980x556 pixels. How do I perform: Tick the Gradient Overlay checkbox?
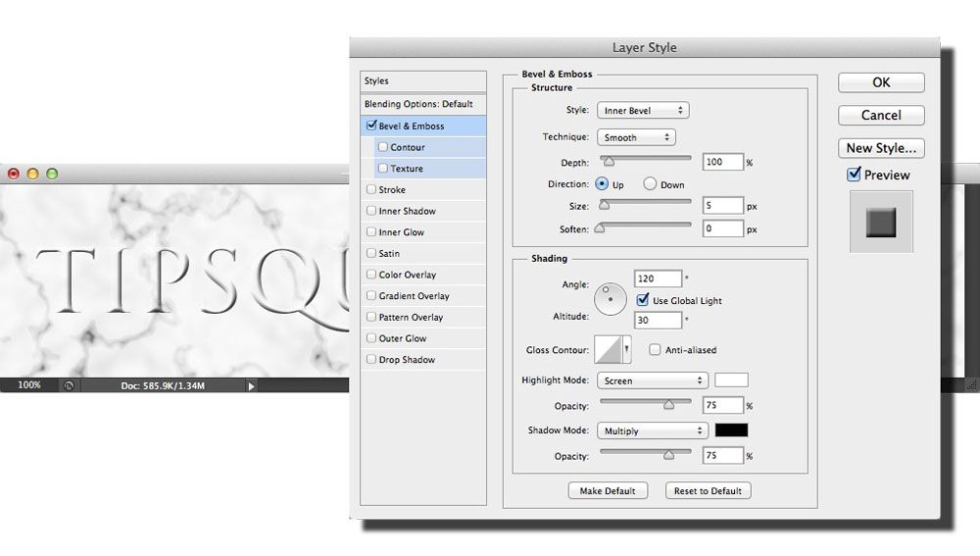click(371, 295)
